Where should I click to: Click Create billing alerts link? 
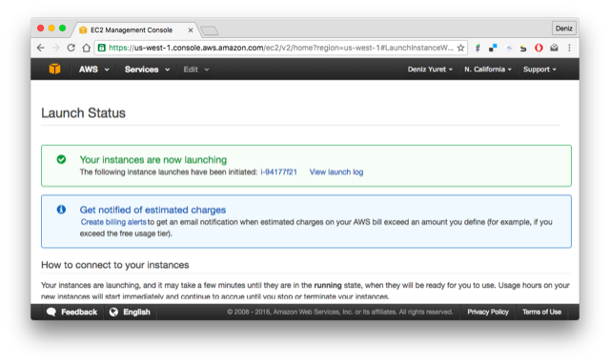point(113,222)
